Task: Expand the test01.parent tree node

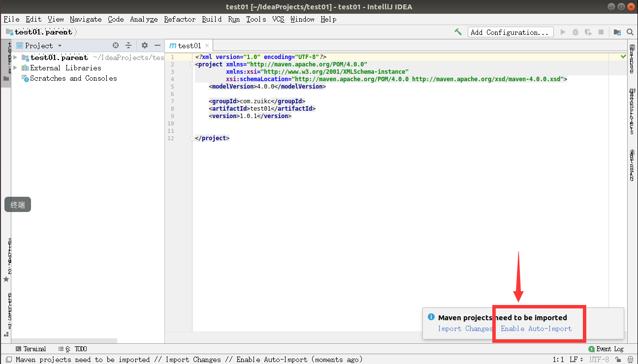Action: tap(15, 58)
